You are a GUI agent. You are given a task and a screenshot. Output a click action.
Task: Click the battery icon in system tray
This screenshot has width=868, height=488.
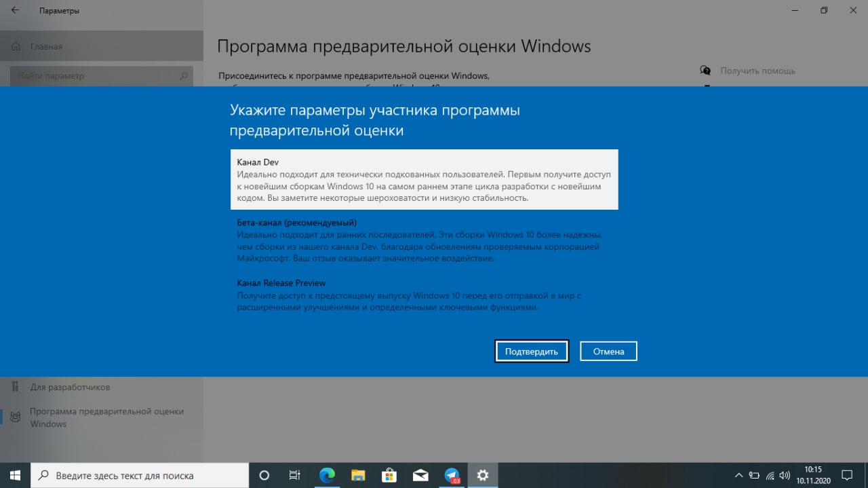(754, 475)
